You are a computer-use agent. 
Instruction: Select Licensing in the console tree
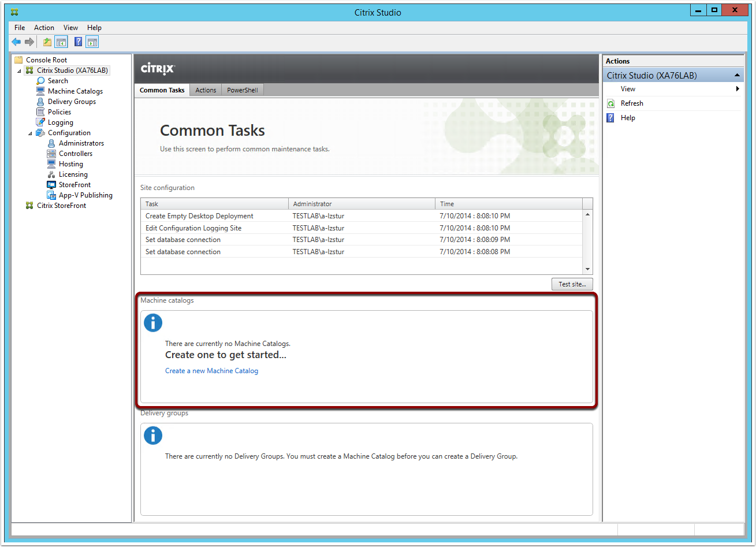pos(73,174)
